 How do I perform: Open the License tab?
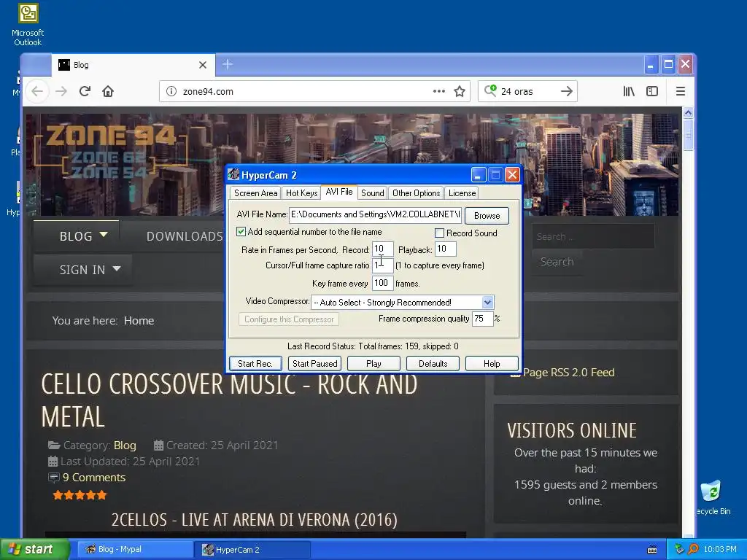pyautogui.click(x=462, y=192)
